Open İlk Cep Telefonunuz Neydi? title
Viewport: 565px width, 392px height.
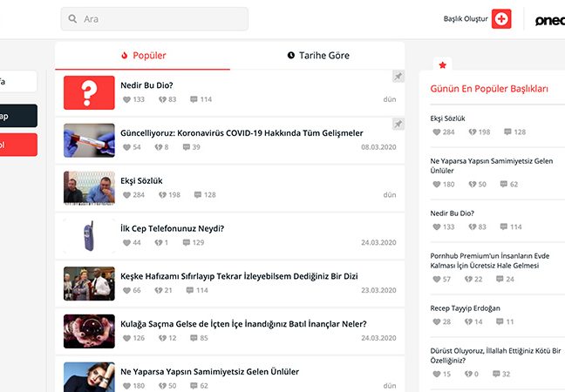(173, 228)
